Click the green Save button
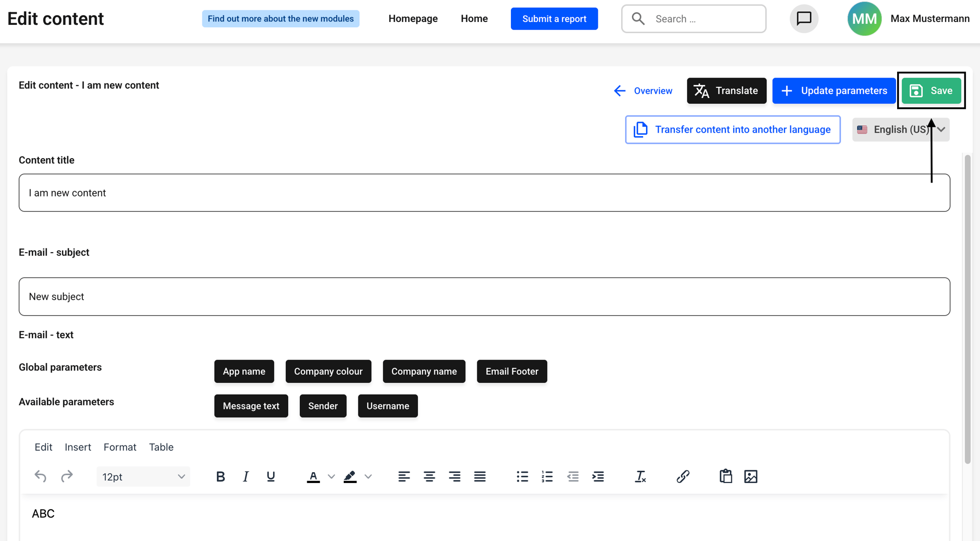 pyautogui.click(x=931, y=91)
